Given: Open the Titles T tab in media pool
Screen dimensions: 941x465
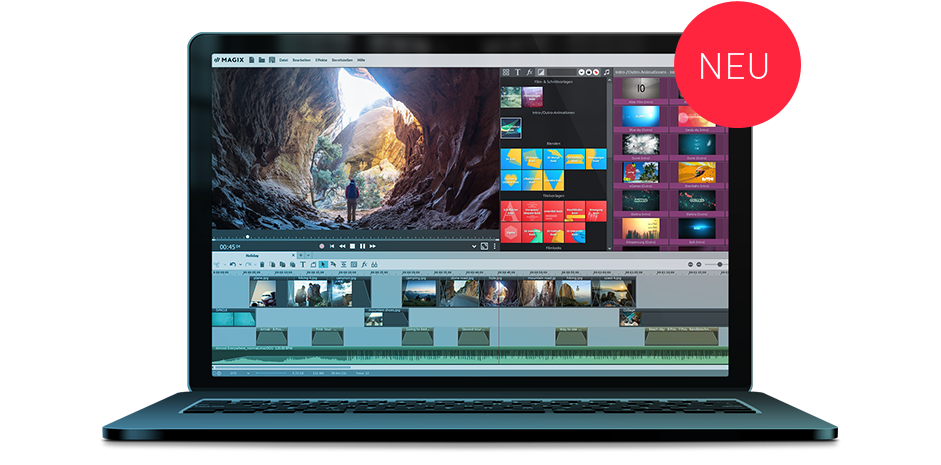Looking at the screenshot, I should (x=517, y=72).
